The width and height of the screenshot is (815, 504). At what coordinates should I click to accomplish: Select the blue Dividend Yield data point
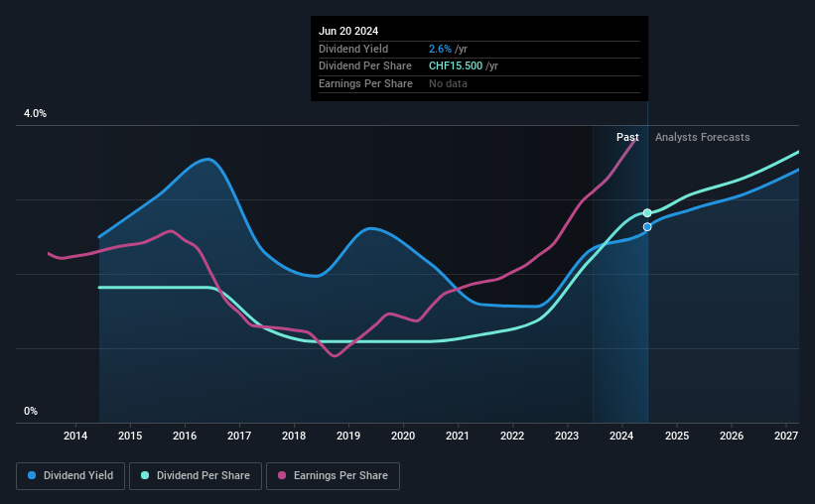[647, 227]
